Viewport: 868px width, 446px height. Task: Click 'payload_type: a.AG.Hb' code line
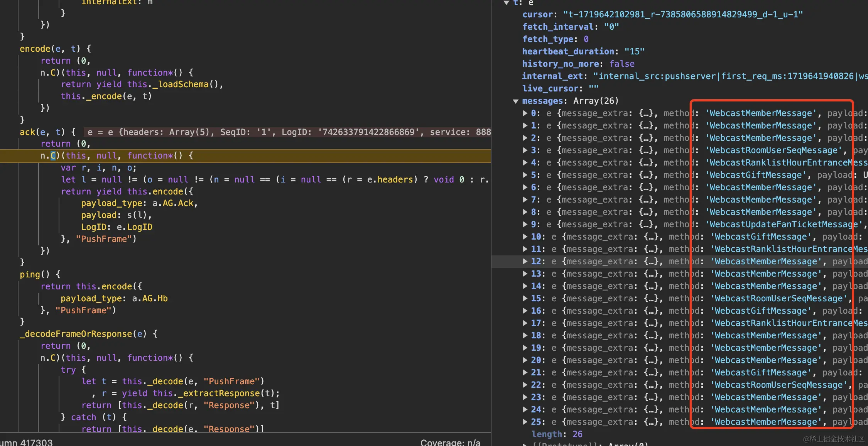click(114, 299)
